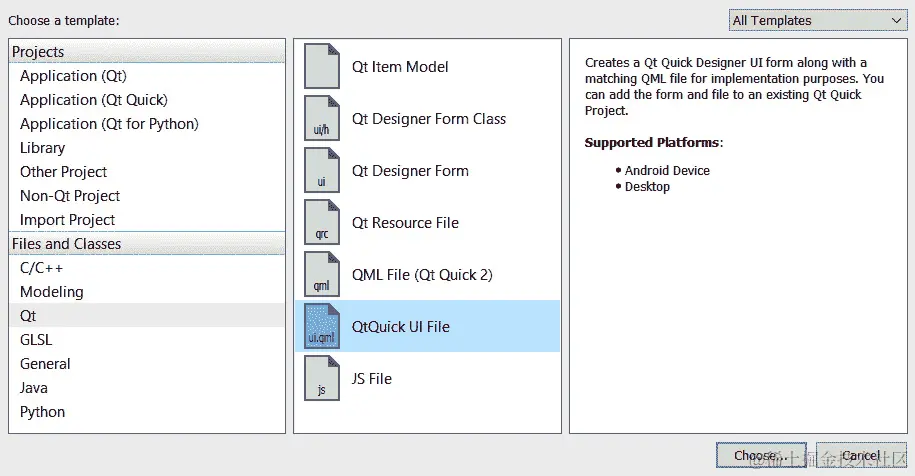Image resolution: width=915 pixels, height=476 pixels.
Task: Choose the JS File label
Action: click(x=371, y=379)
